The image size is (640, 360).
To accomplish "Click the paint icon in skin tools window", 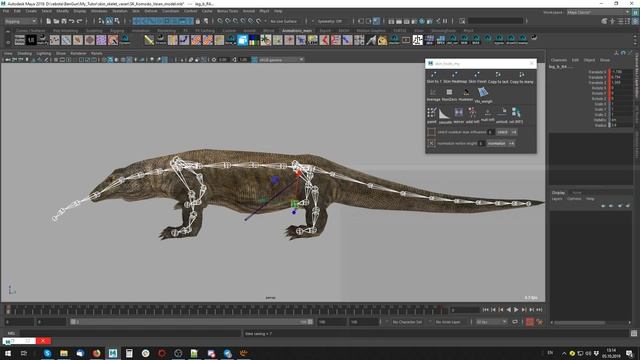I will 431,113.
